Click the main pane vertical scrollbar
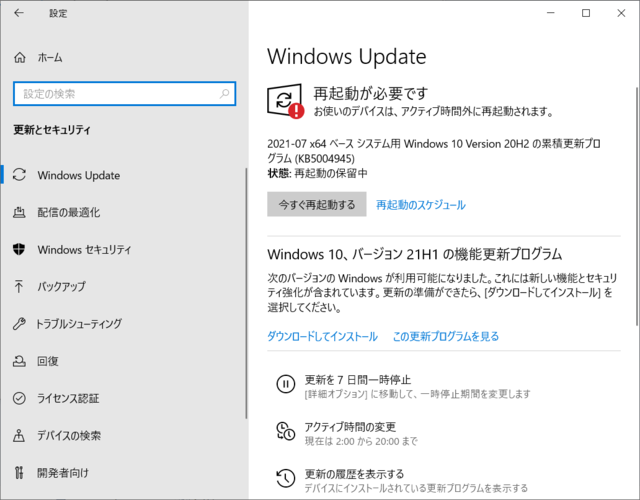Image resolution: width=640 pixels, height=500 pixels. coord(636,206)
